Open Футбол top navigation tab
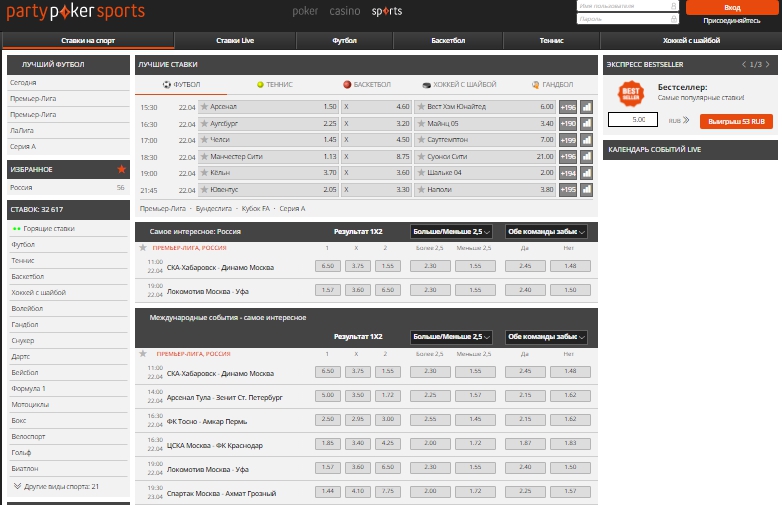Screen dimensions: 782x505 point(345,40)
